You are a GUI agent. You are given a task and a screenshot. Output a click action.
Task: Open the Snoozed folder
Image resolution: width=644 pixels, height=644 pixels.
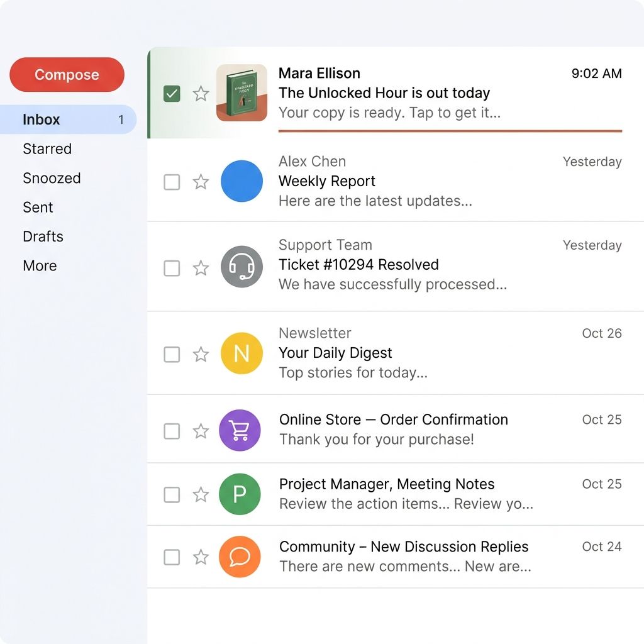point(52,178)
